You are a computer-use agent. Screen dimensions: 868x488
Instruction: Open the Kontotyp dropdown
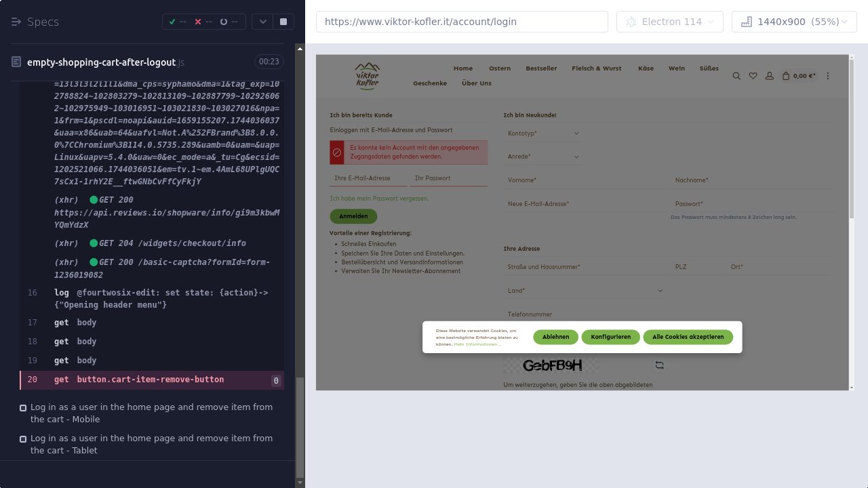point(542,134)
